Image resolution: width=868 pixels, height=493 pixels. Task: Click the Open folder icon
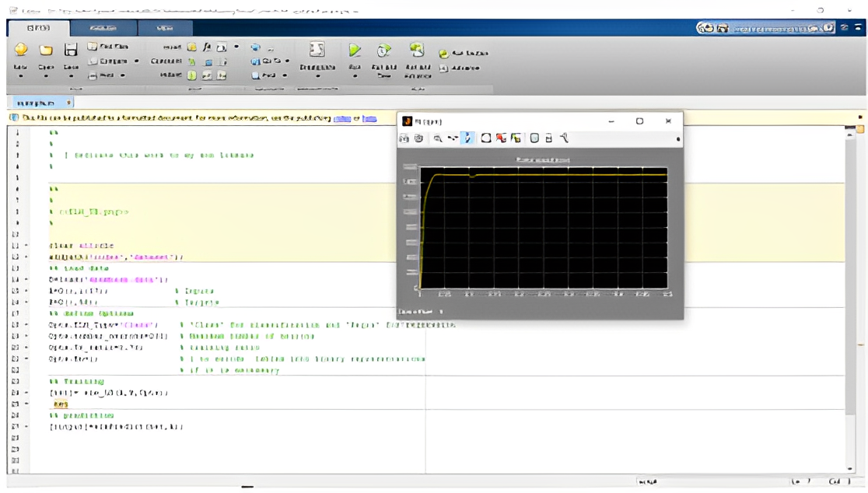pos(46,51)
